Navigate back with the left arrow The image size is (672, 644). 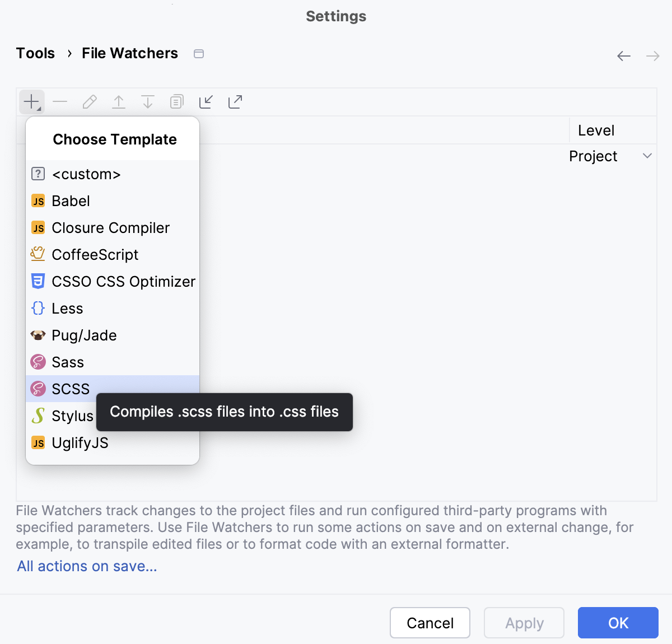pyautogui.click(x=623, y=55)
